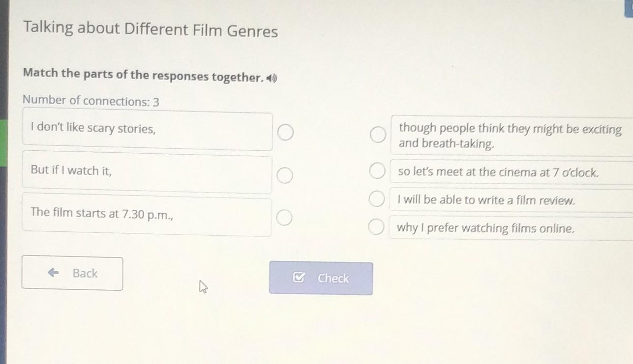This screenshot has height=364, width=633.
Task: Select circle before "so let's meet at the cinema"
Action: [377, 171]
